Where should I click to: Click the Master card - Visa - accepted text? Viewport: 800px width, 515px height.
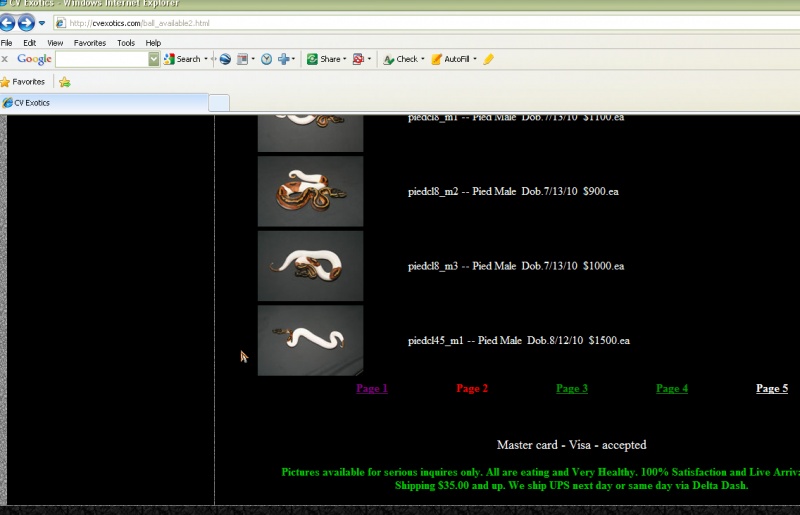[571, 445]
